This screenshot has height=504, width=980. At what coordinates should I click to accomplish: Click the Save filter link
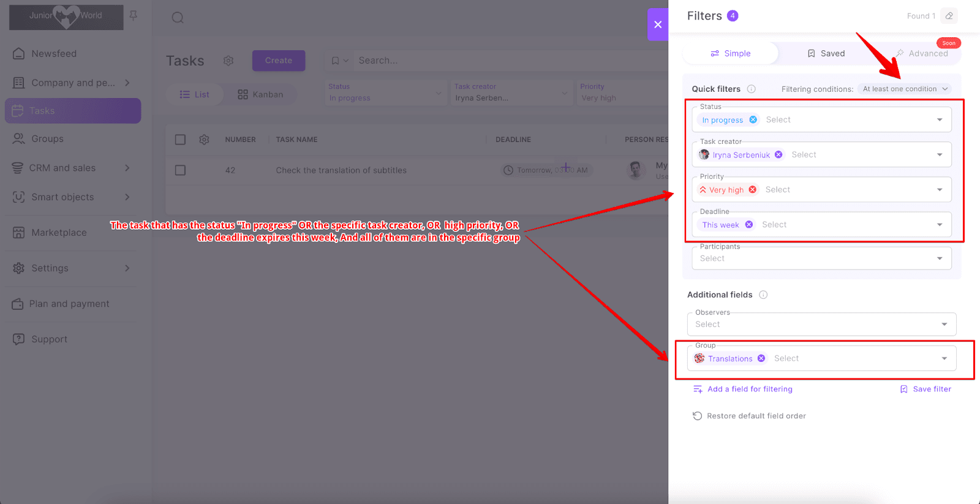click(925, 389)
